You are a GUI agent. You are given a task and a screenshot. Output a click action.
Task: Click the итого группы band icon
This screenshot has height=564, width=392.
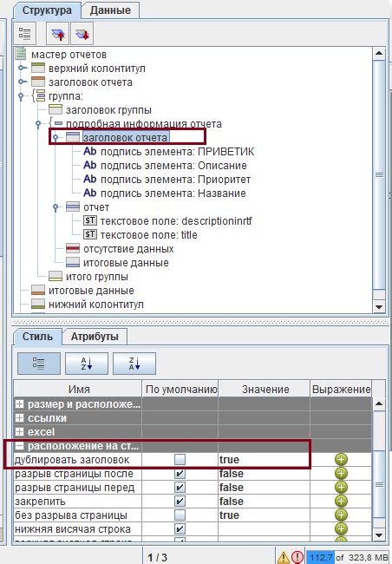(x=56, y=276)
